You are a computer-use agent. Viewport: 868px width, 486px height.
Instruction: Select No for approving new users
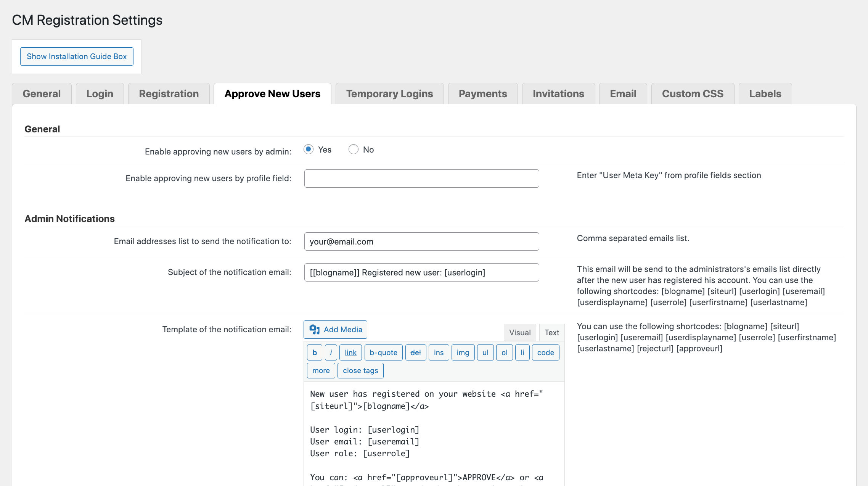354,149
